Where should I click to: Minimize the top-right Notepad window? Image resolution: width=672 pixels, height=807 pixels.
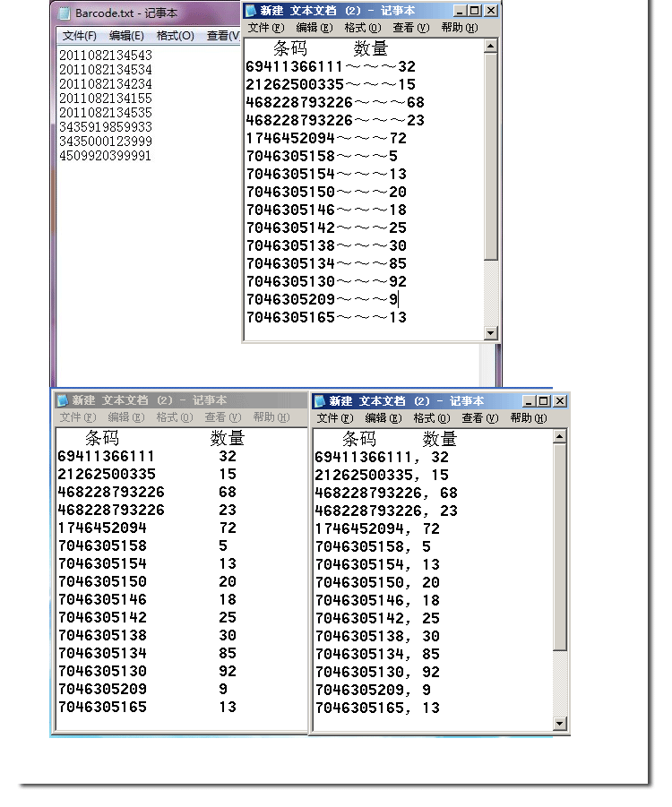click(x=460, y=10)
